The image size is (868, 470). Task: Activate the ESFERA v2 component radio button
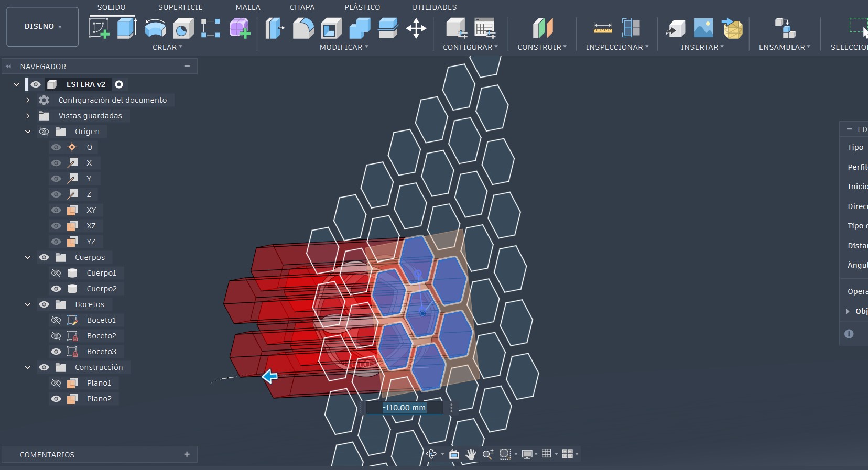click(119, 84)
